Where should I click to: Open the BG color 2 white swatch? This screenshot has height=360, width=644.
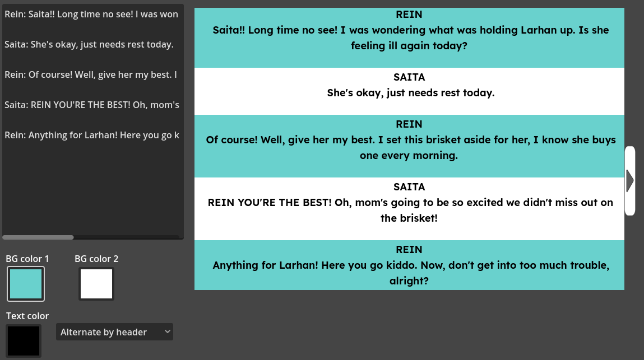click(96, 284)
